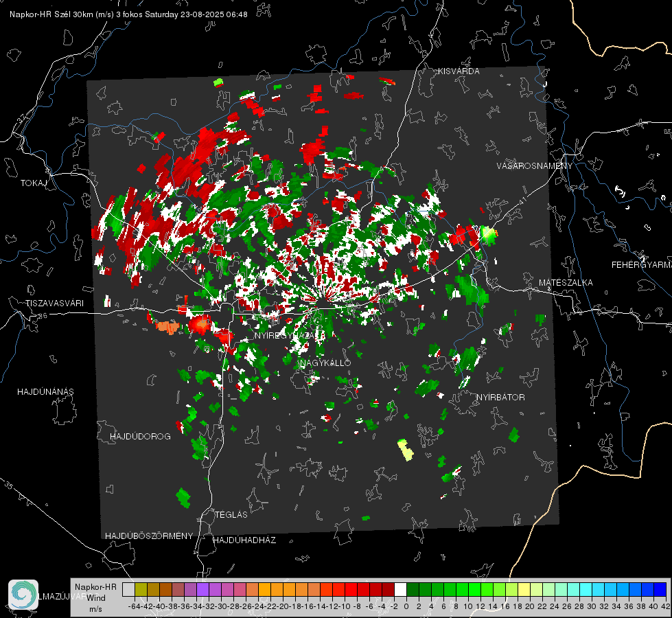This screenshot has height=618, width=672.
Task: Click the 20 legend value
Action: point(530,607)
